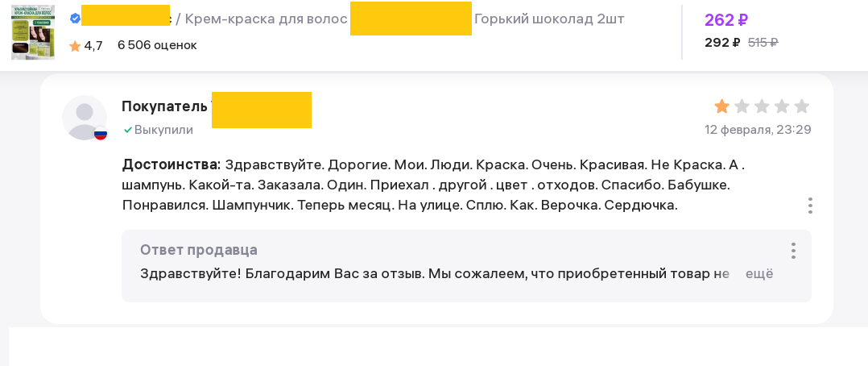Screen dimensions: 868x366
Task: Click the purple 262 ₽ price
Action: [x=725, y=20]
